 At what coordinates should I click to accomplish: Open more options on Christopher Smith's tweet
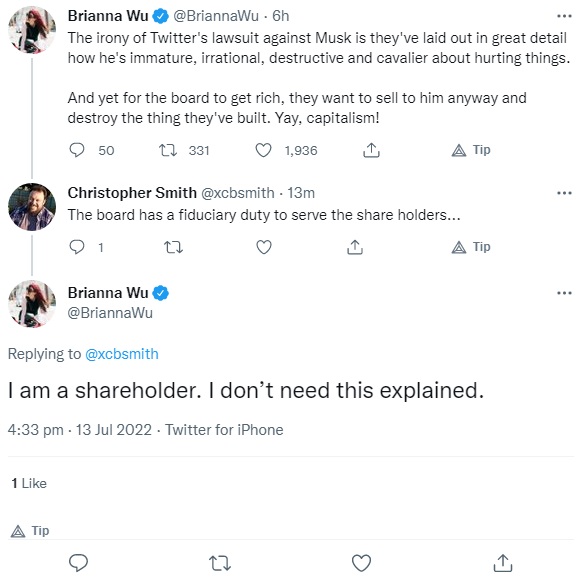(564, 193)
